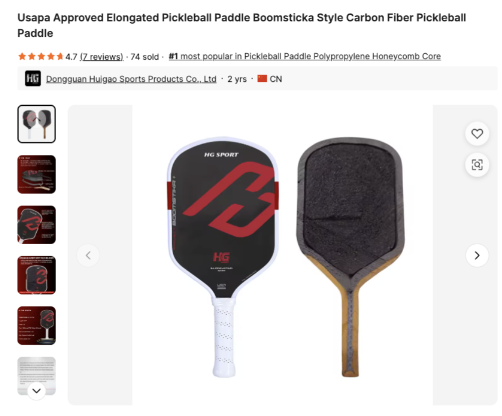
Task: Click the product title text
Action: click(x=242, y=25)
